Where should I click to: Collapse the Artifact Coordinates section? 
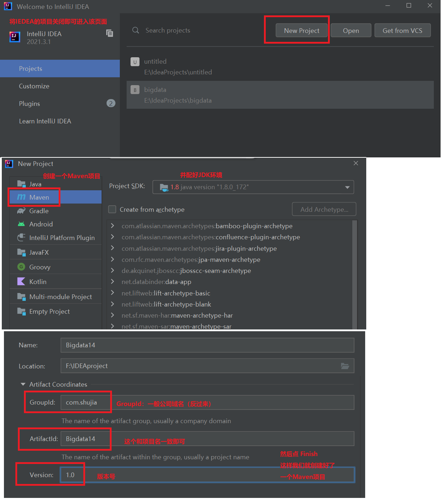click(x=23, y=384)
